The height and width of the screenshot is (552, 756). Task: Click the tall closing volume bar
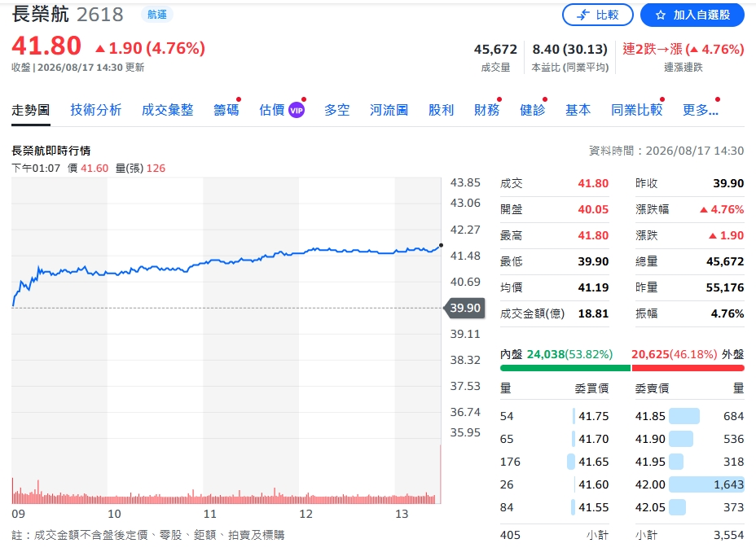point(440,475)
